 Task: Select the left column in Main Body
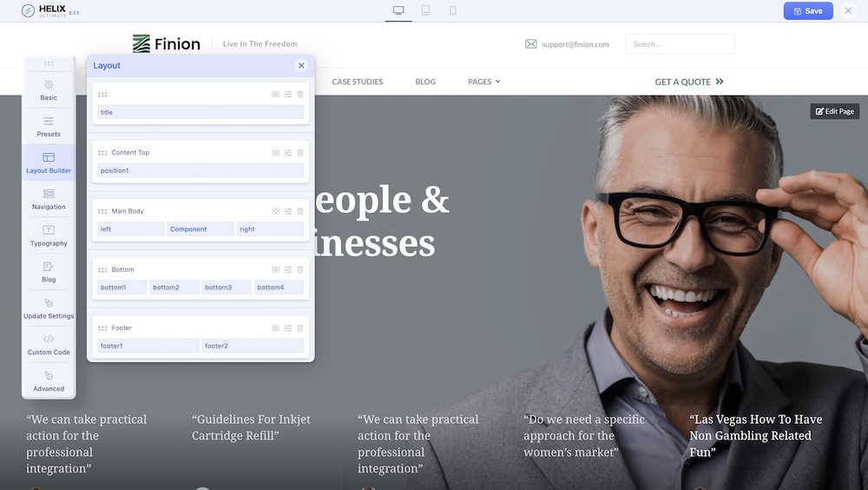pyautogui.click(x=131, y=228)
